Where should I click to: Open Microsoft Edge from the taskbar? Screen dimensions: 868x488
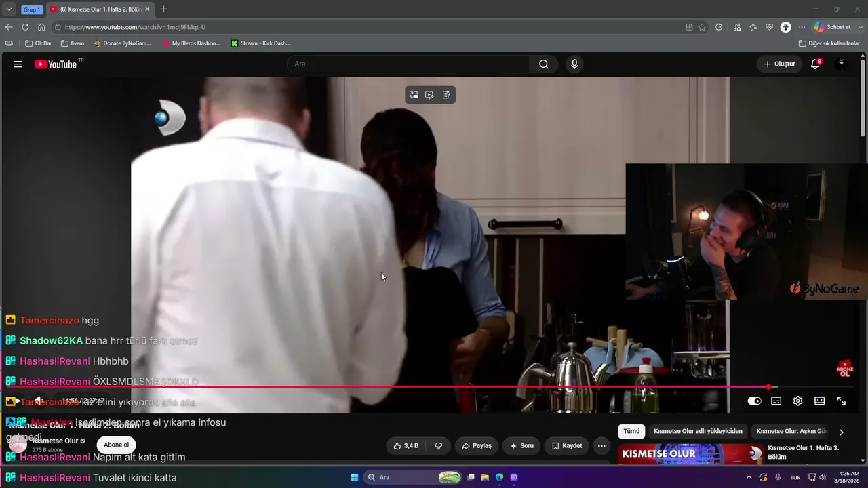tap(500, 477)
